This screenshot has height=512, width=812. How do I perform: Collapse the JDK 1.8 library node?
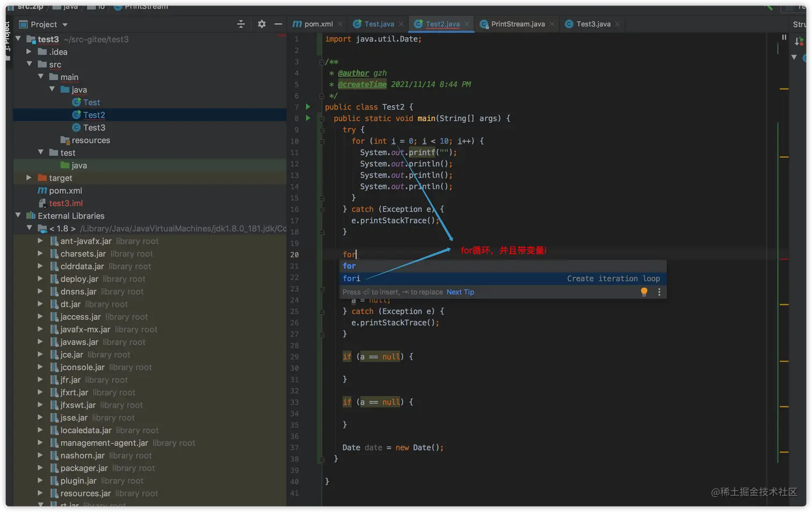[30, 228]
